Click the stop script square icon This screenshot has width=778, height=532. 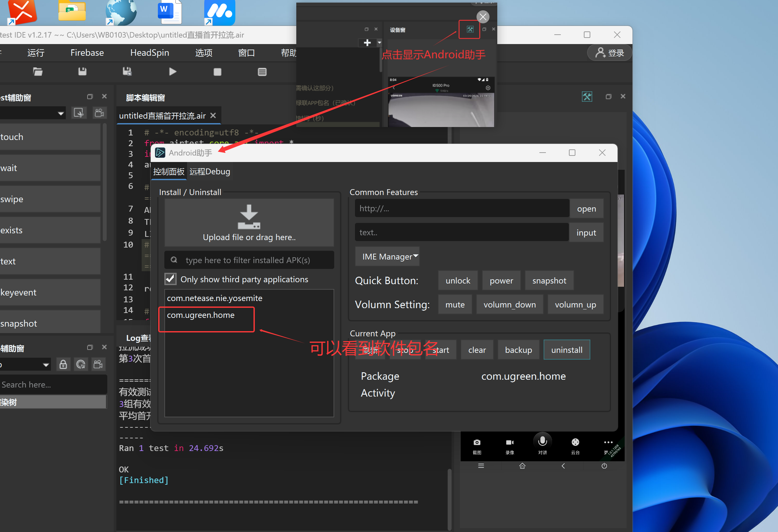[217, 72]
